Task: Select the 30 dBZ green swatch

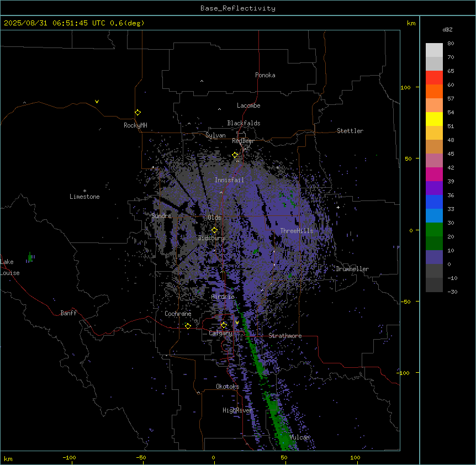Action: coord(434,230)
